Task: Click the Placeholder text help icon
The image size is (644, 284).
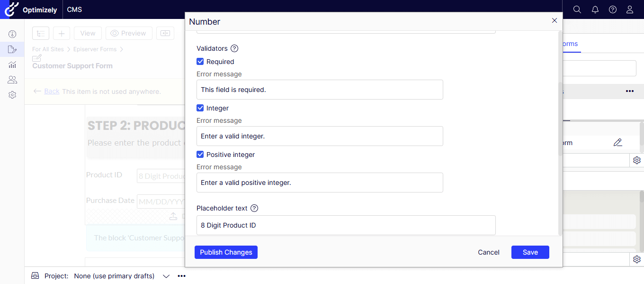Action: pyautogui.click(x=254, y=208)
